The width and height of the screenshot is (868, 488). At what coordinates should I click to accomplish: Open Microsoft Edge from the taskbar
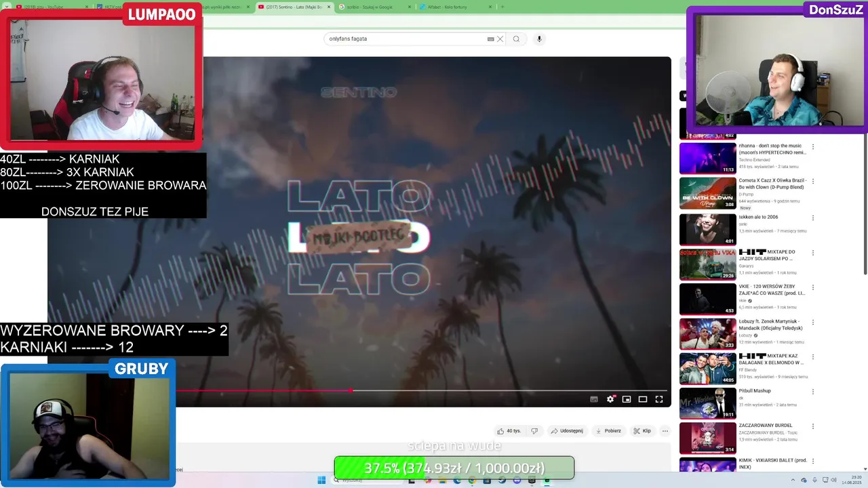pyautogui.click(x=457, y=480)
